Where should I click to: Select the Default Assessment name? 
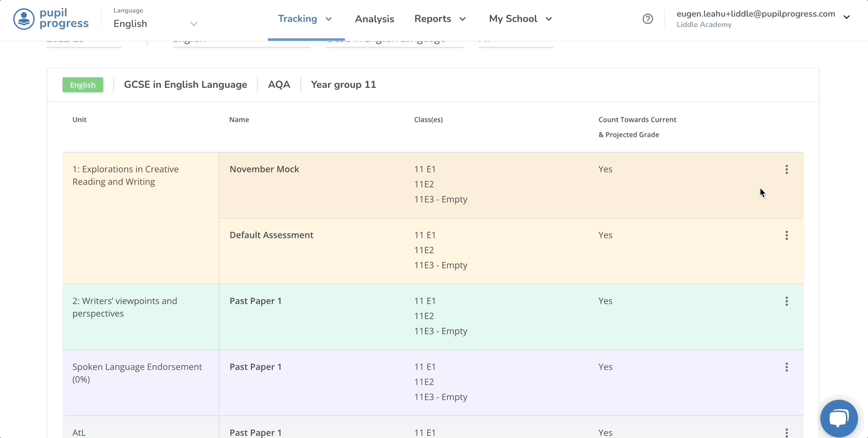[x=271, y=235]
